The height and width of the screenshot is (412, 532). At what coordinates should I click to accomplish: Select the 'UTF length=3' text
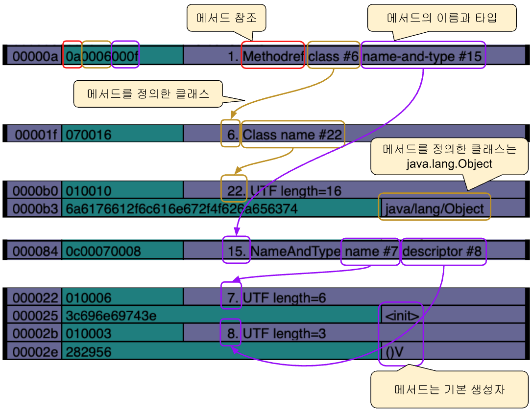pyautogui.click(x=284, y=334)
